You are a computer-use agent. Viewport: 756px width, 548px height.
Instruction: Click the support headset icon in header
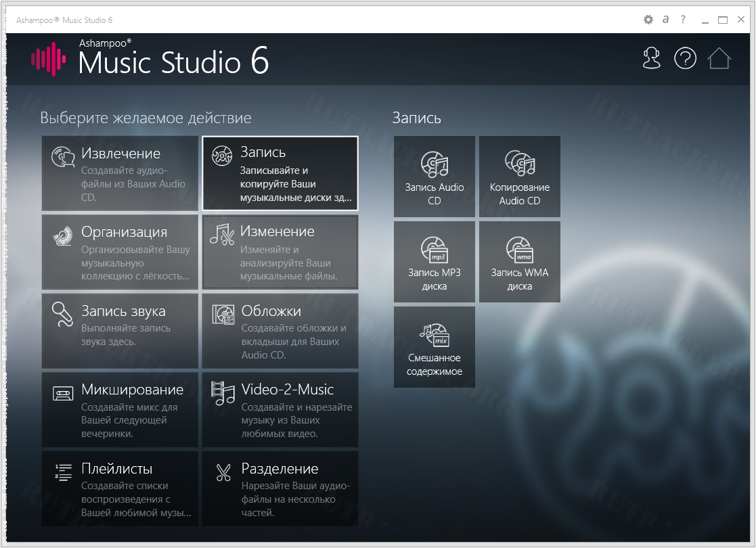pos(651,59)
